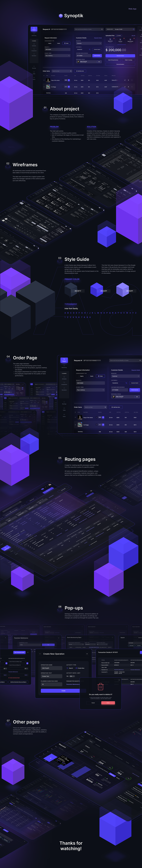Open Simulation in the Order Page section sidebar
The image size is (142, 868).
64,389
